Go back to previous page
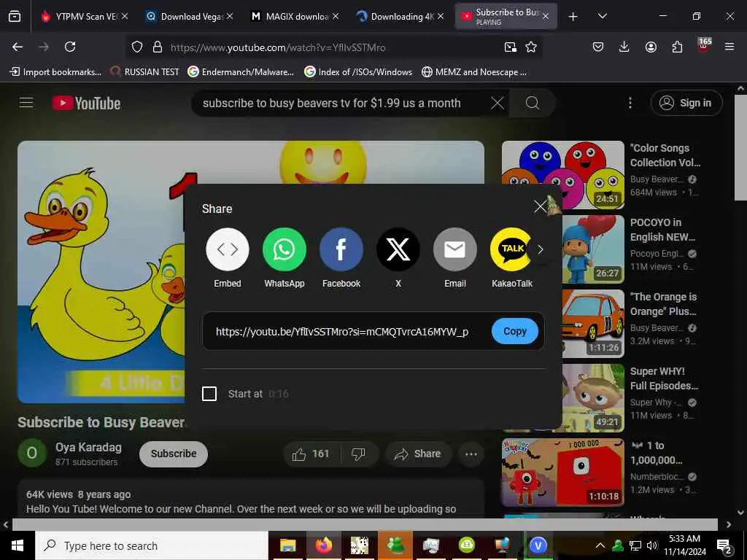747x560 pixels. (18, 47)
